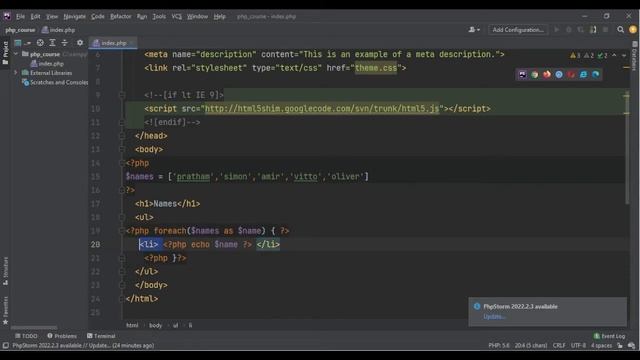
Task: Open the Terminal tool window
Action: [x=101, y=336]
